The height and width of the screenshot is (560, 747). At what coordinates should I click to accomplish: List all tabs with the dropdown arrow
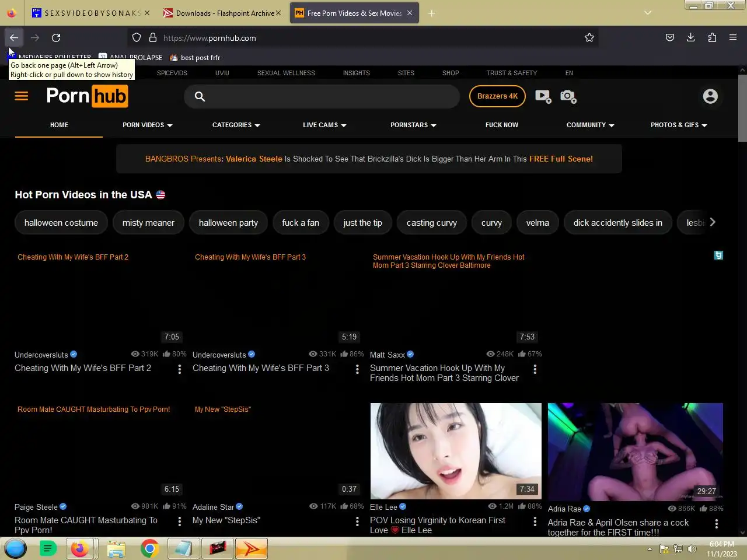[647, 13]
